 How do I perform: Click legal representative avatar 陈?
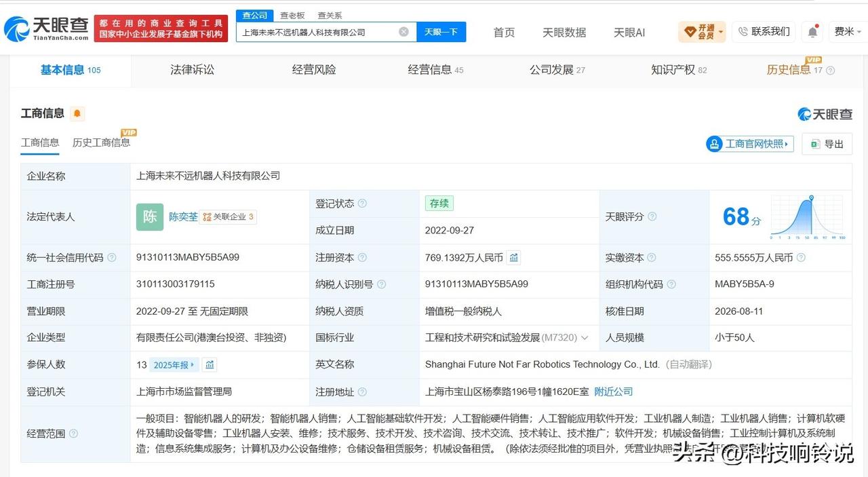pos(150,217)
